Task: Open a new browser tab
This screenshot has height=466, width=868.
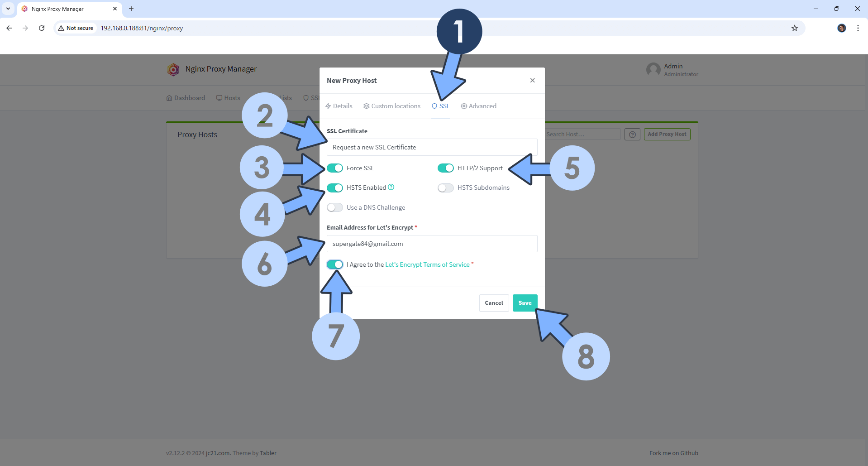Action: tap(131, 9)
